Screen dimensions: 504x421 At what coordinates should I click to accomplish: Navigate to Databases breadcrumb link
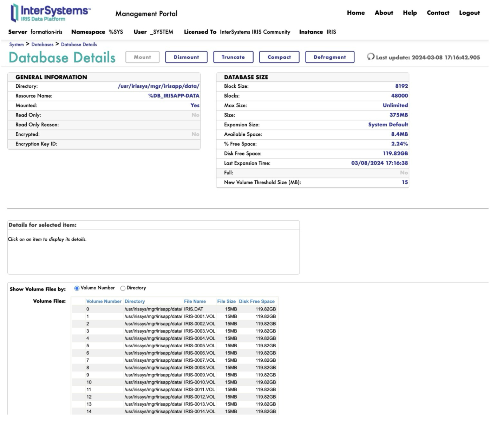[x=42, y=45]
